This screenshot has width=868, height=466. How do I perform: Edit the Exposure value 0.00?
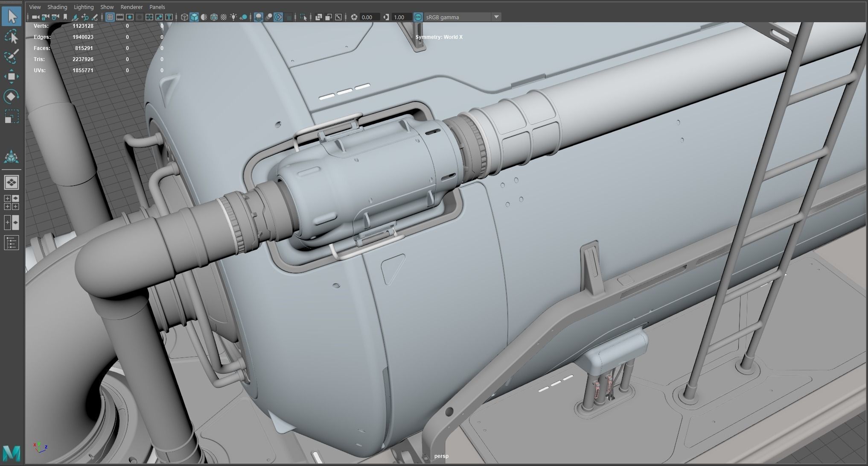click(370, 17)
